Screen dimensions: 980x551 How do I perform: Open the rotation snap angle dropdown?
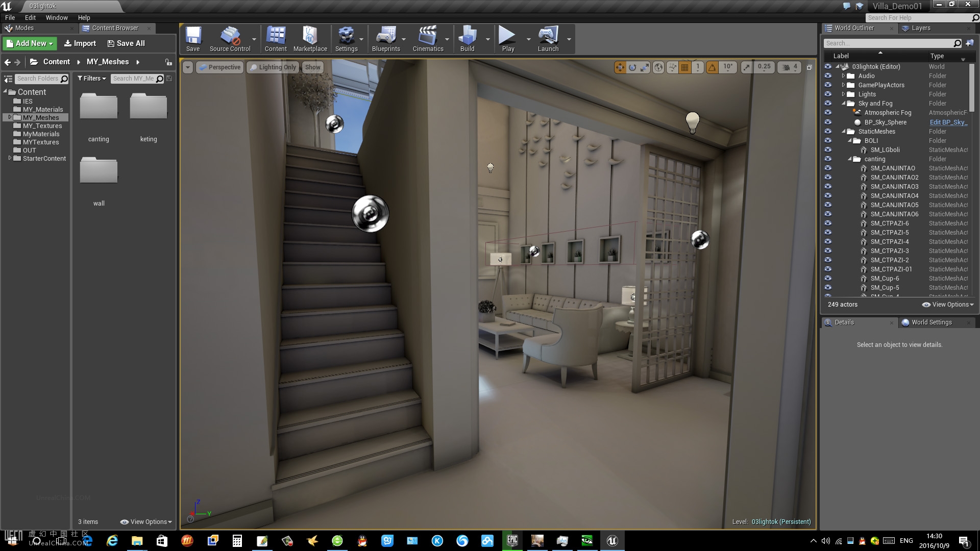(x=728, y=67)
